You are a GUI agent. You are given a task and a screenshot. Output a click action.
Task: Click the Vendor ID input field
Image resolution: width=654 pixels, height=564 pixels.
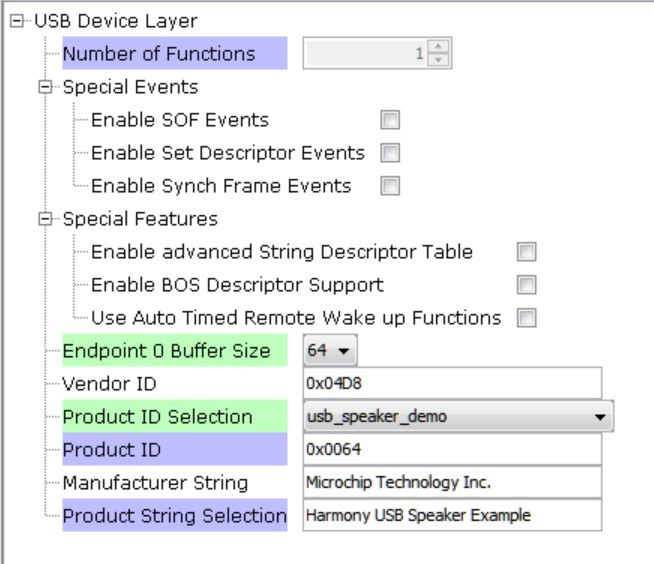pos(453,383)
